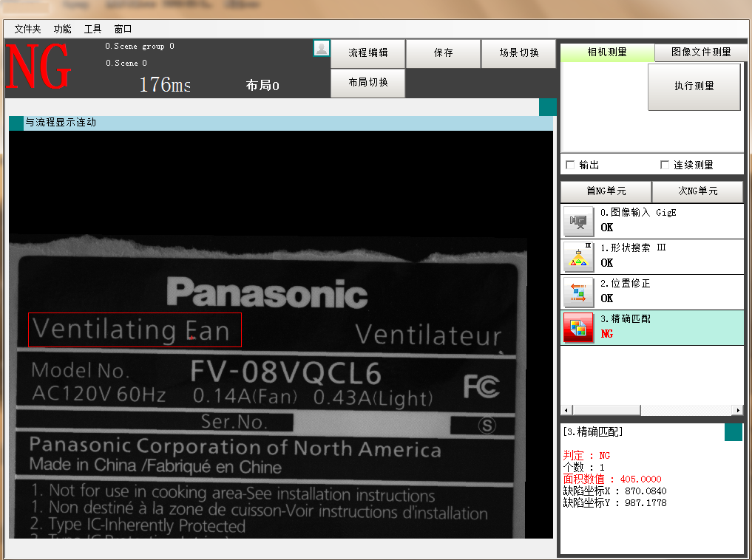Click teal square in 精确匹配 result panel
Viewport: 752px width, 560px height.
point(733,432)
